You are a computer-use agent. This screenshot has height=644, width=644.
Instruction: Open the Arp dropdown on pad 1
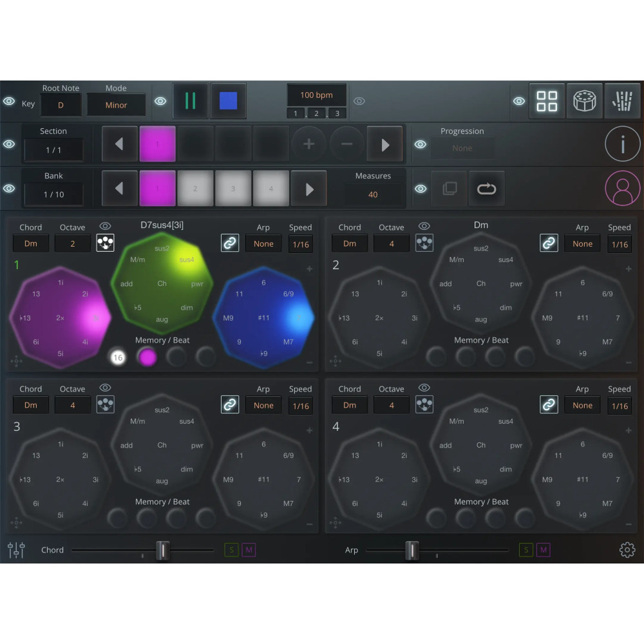(263, 243)
